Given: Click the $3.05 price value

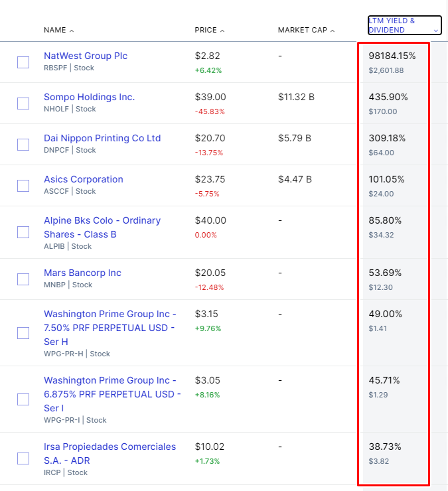Looking at the screenshot, I should click(207, 380).
